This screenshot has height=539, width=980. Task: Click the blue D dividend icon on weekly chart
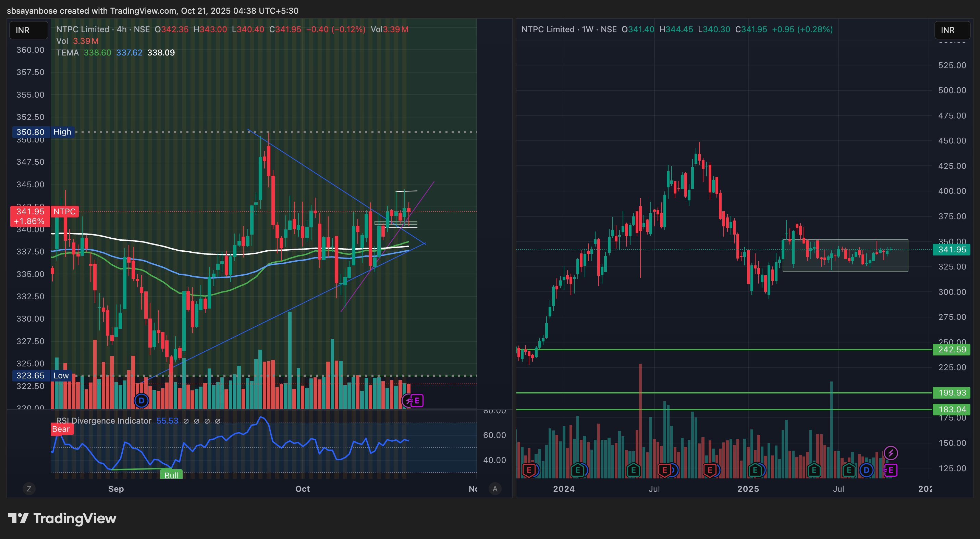pos(866,470)
